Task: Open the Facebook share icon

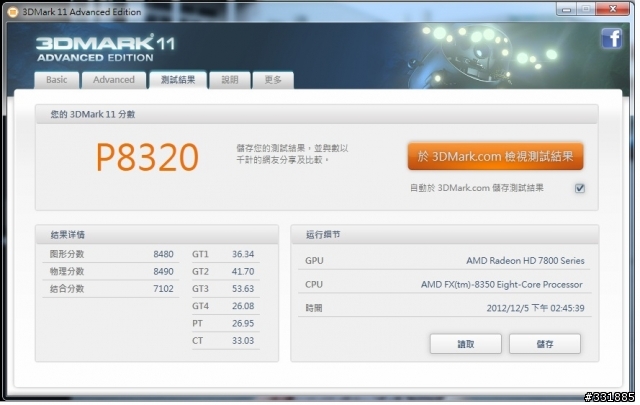Action: pyautogui.click(x=611, y=38)
